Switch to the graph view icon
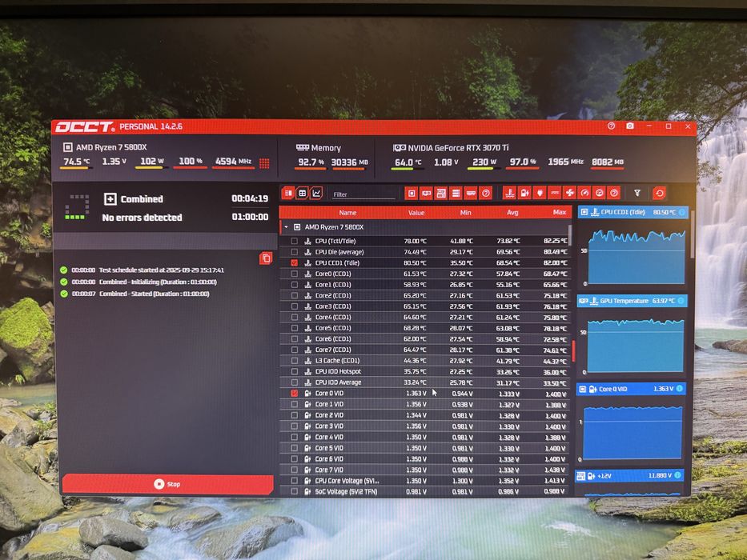 click(316, 193)
